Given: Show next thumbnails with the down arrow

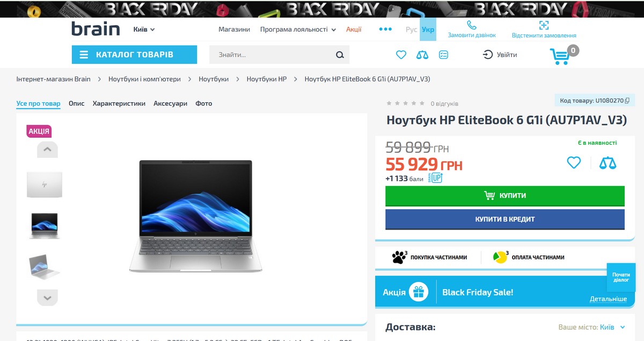Looking at the screenshot, I should (47, 298).
